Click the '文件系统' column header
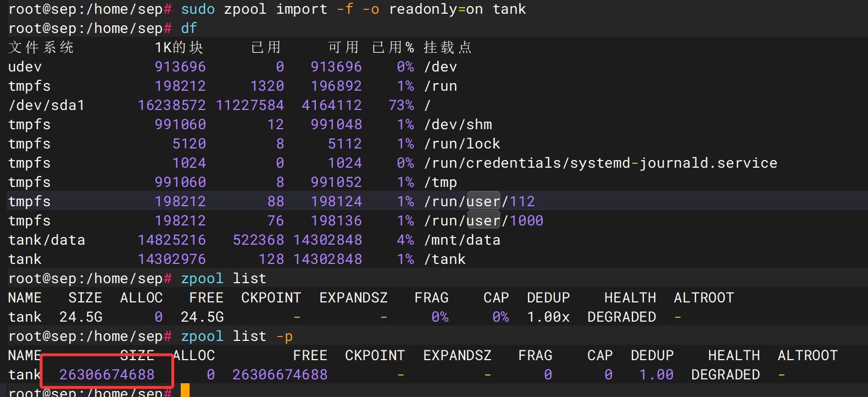The height and width of the screenshot is (397, 868). [41, 48]
